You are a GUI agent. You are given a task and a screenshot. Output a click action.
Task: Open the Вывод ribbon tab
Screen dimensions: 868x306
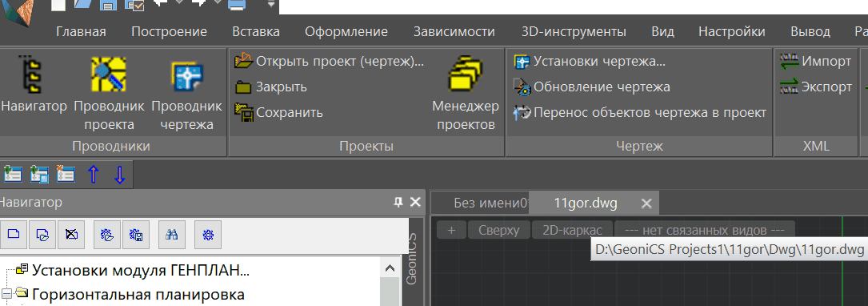[810, 31]
